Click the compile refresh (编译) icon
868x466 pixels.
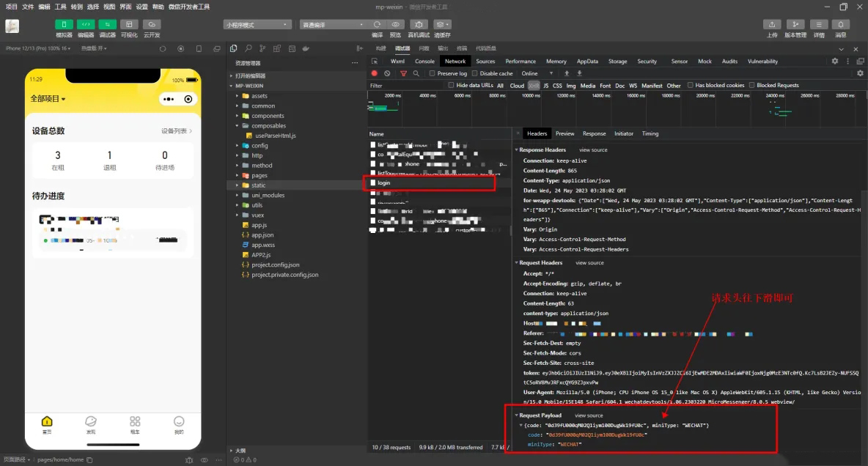click(x=377, y=24)
